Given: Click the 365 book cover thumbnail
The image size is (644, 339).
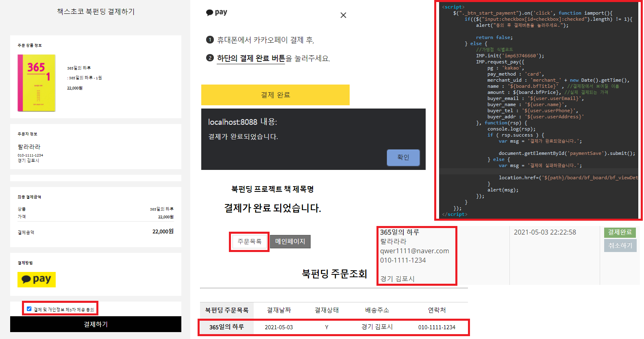Looking at the screenshot, I should pos(37,83).
